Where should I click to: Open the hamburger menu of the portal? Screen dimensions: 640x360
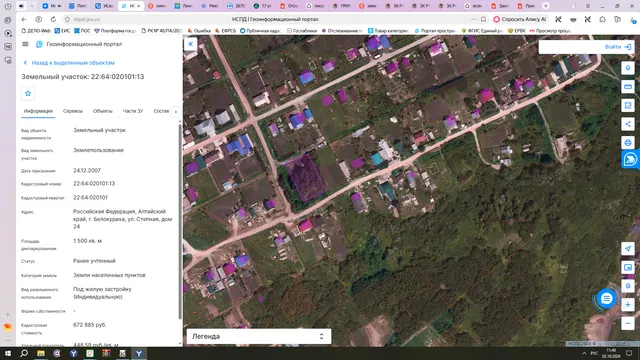point(25,44)
